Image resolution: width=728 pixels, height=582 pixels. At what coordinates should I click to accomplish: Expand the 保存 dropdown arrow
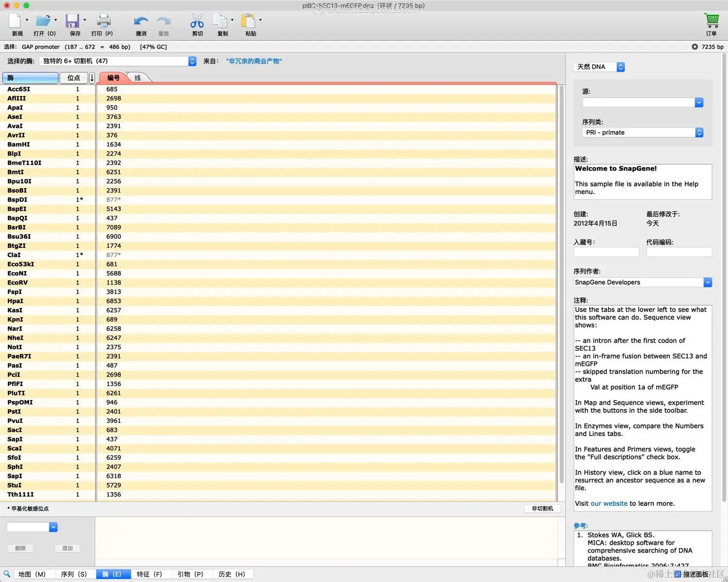click(x=84, y=20)
